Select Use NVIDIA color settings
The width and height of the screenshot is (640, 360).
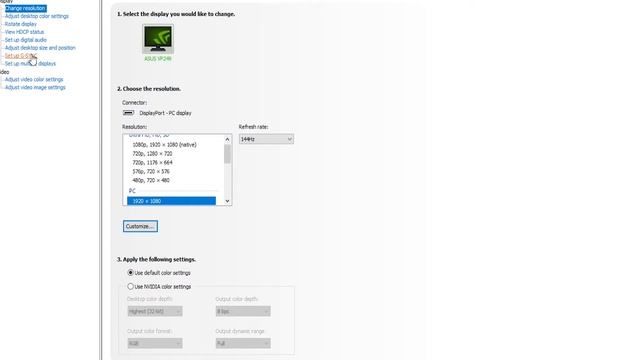pos(159,287)
